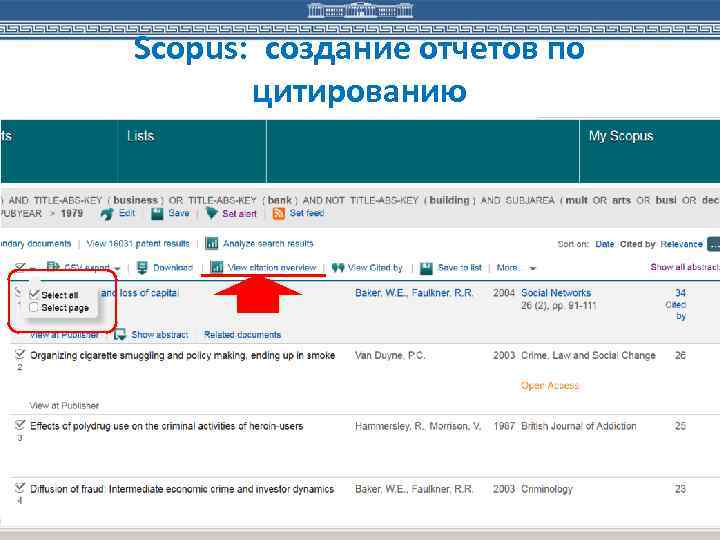This screenshot has height=540, width=720.
Task: Tick the Select all checkbox
Action: [34, 294]
